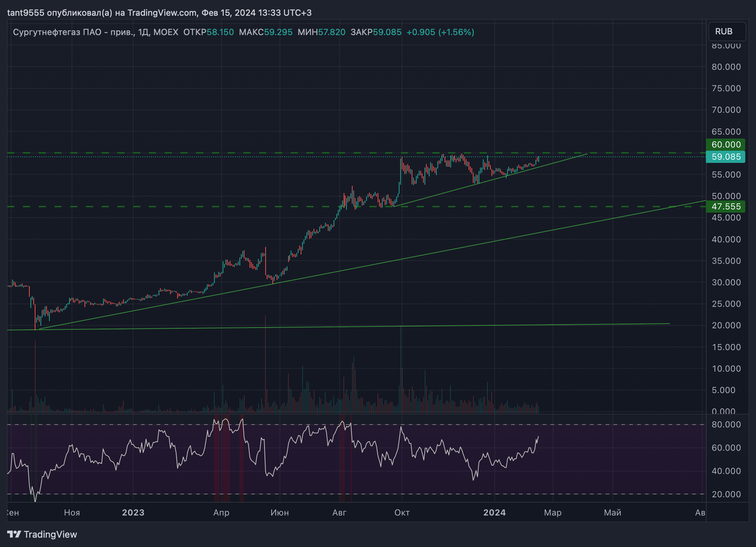Click the 55.000 price axis label
756x547 pixels.
click(725, 175)
